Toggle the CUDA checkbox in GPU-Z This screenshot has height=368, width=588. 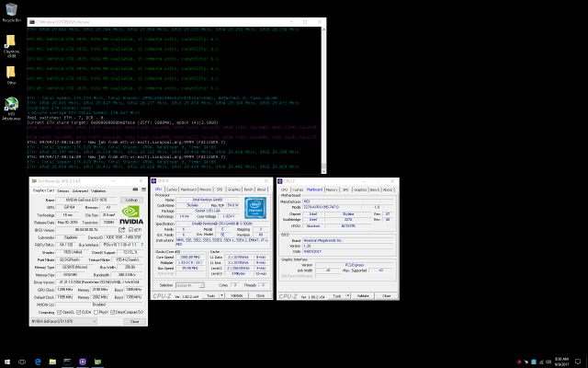coord(78,312)
